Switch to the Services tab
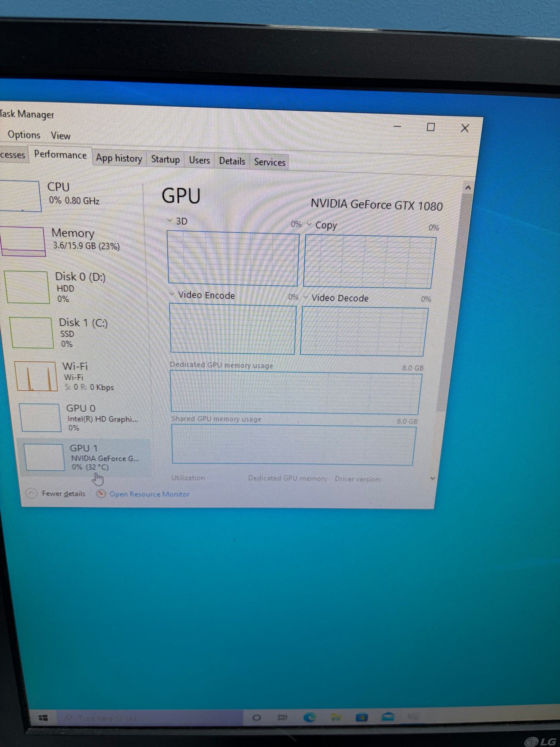Image resolution: width=560 pixels, height=747 pixels. [270, 162]
